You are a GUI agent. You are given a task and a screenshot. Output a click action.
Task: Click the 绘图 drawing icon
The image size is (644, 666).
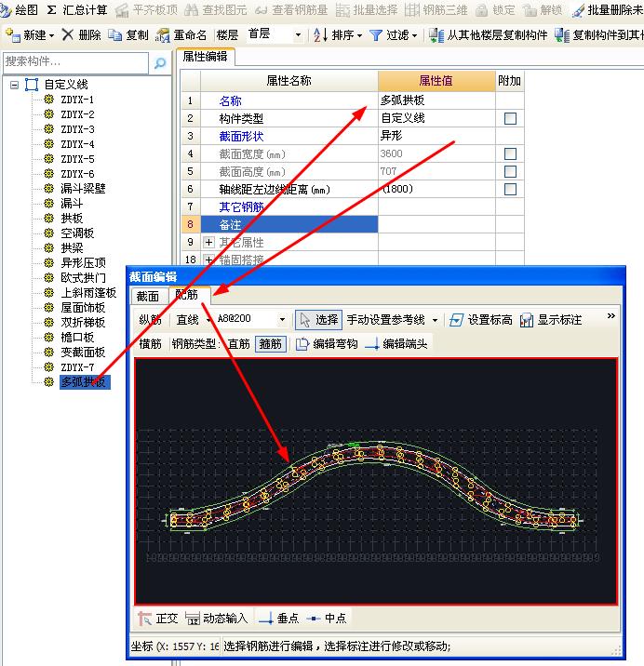[x=6, y=9]
